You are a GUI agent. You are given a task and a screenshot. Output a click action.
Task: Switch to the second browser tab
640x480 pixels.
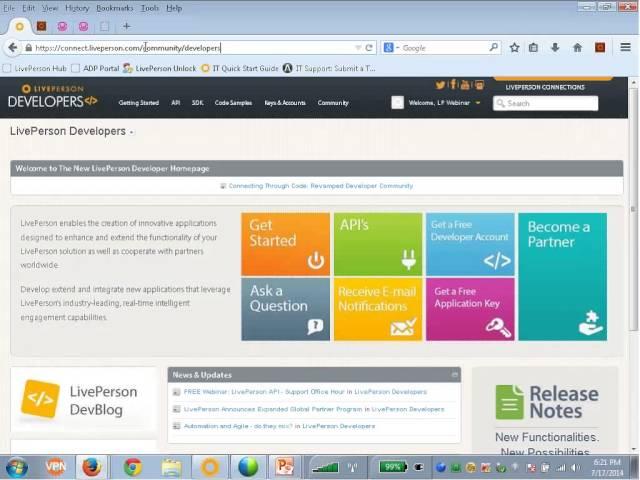[x=42, y=27]
